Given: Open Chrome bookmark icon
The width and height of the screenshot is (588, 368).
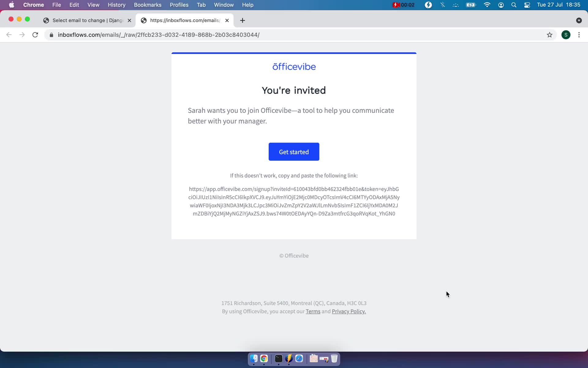Looking at the screenshot, I should 549,35.
